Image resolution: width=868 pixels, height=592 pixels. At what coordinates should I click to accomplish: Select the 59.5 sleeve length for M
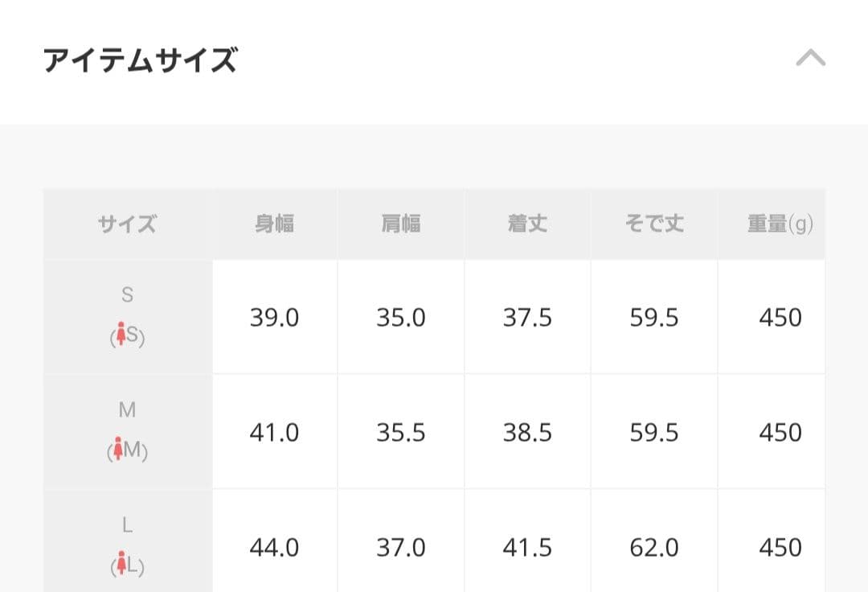click(653, 432)
